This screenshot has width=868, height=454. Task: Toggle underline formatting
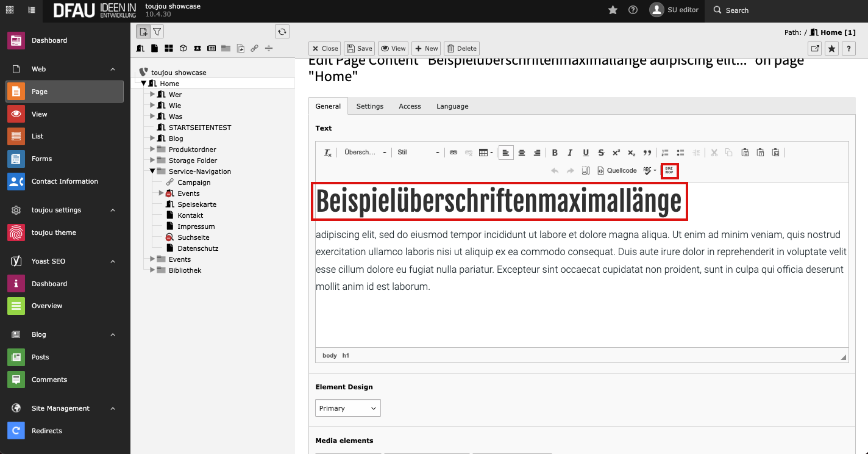(x=586, y=153)
